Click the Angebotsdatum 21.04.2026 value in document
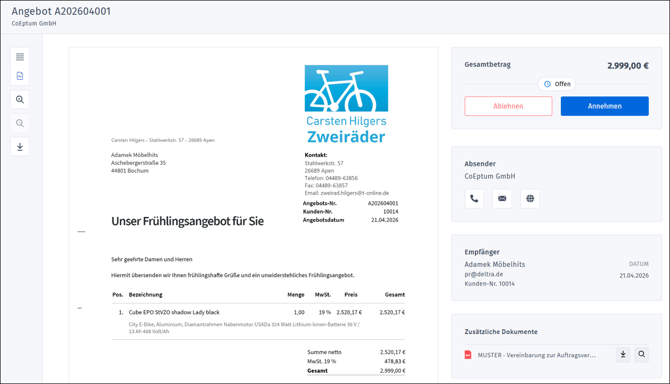Image resolution: width=670 pixels, height=384 pixels. [x=385, y=220]
